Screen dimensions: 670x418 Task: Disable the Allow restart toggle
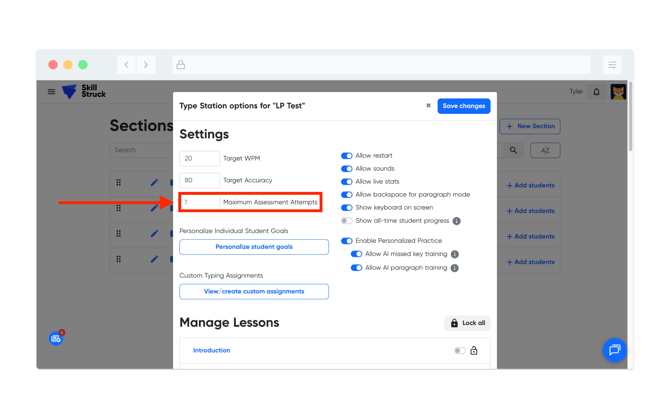point(347,156)
